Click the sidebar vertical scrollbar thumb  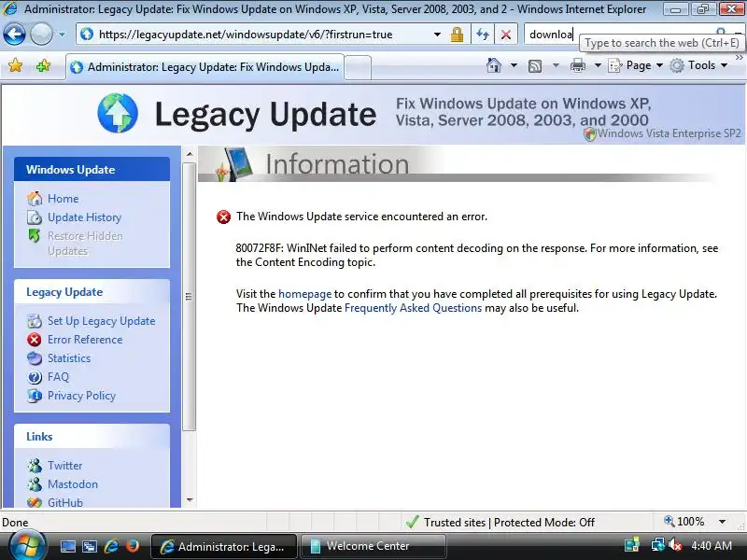(190, 296)
